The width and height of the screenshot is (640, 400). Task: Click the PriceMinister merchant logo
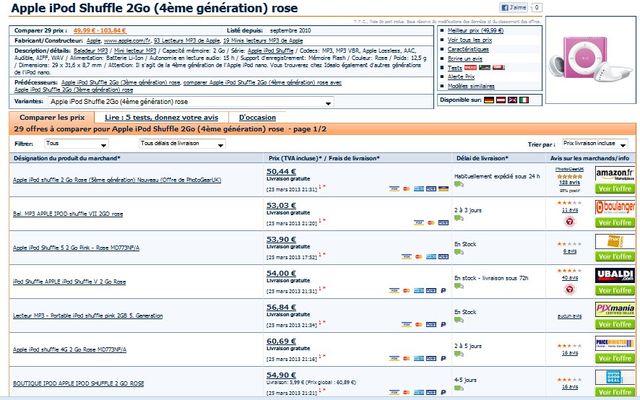[x=615, y=343]
